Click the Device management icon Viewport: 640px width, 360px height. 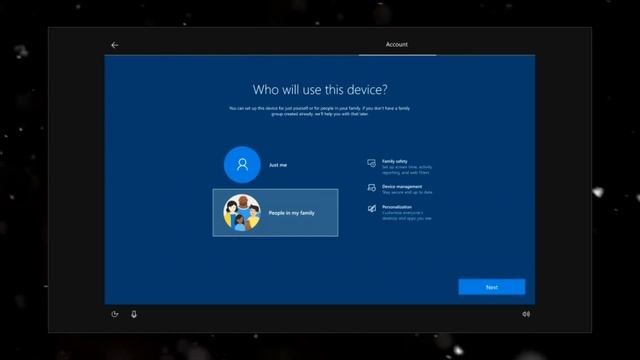point(371,188)
